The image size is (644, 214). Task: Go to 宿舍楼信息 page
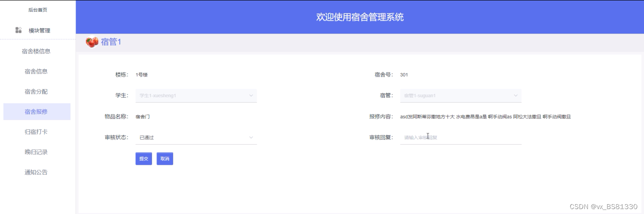36,51
